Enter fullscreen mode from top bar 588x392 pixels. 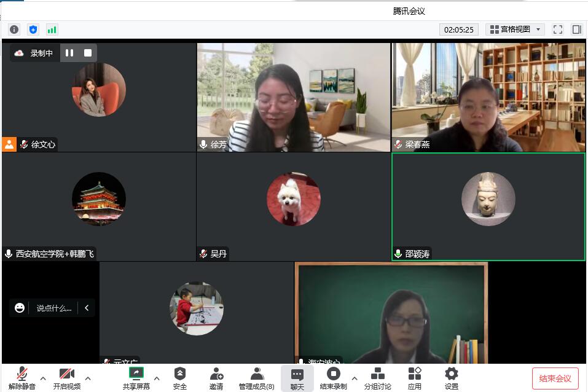558,29
